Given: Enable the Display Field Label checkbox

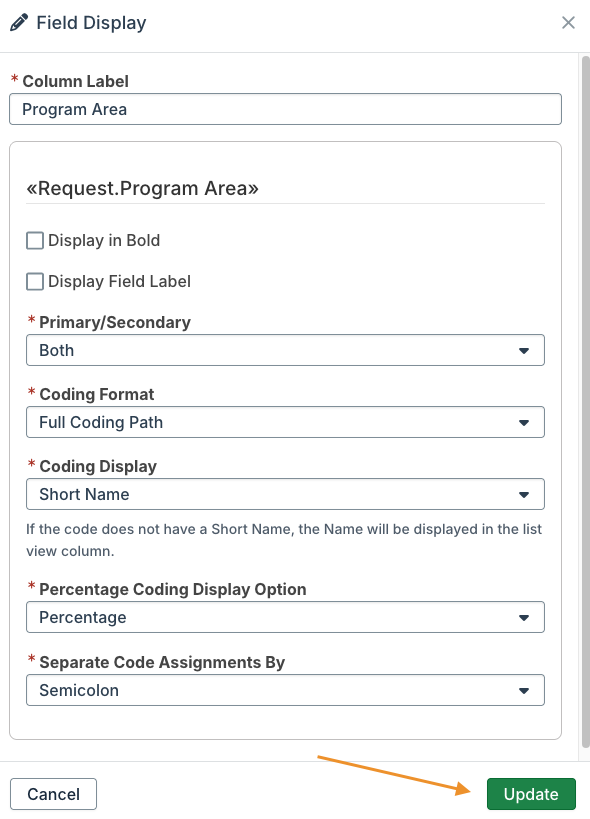Looking at the screenshot, I should pyautogui.click(x=35, y=282).
